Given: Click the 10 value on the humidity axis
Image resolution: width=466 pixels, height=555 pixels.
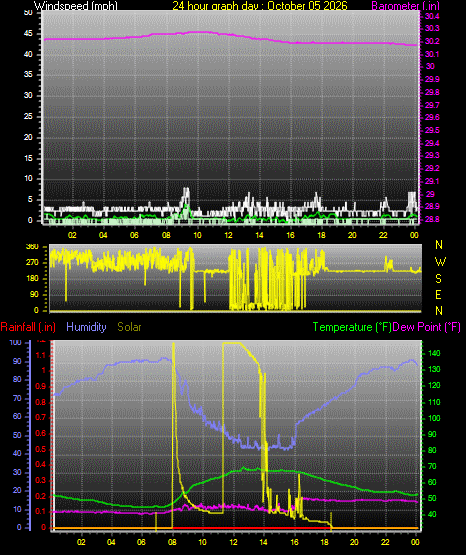Looking at the screenshot, I should [17, 509].
